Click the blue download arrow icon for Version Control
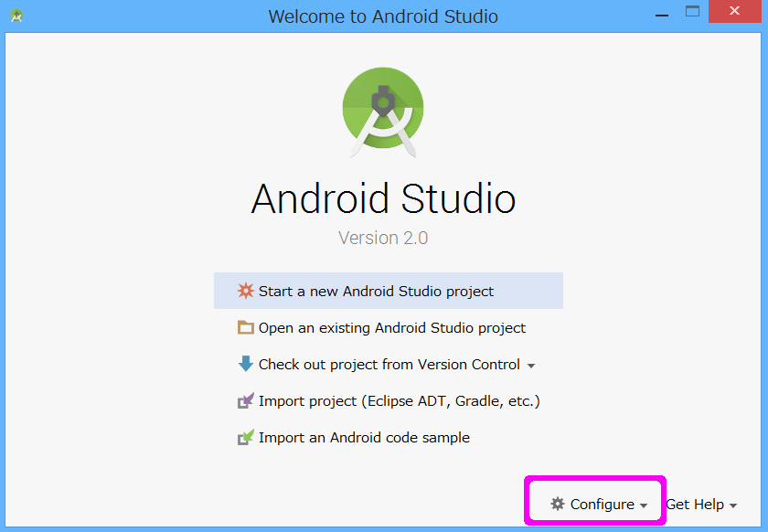 245,364
